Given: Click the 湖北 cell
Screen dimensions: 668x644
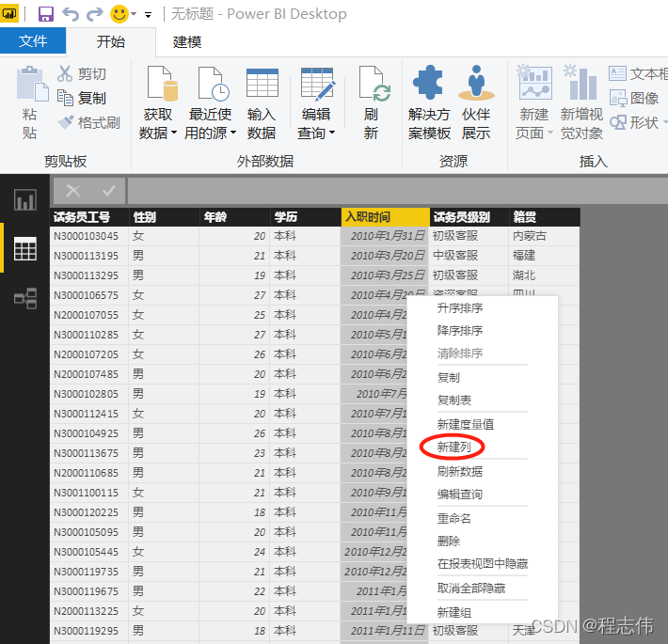Looking at the screenshot, I should [x=545, y=275].
